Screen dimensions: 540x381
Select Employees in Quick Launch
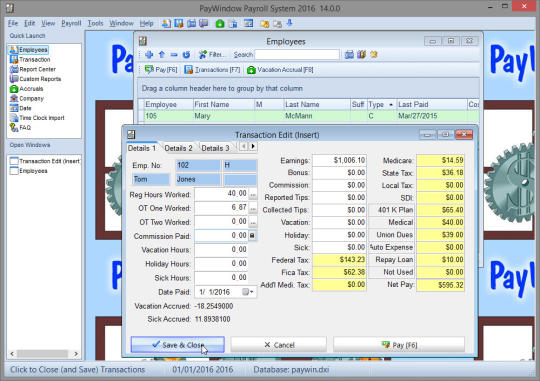29,50
